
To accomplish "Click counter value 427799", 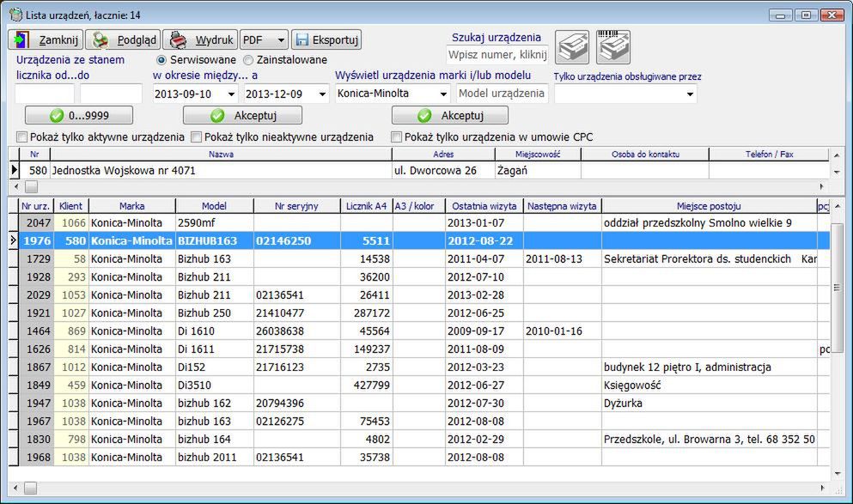I will click(366, 385).
